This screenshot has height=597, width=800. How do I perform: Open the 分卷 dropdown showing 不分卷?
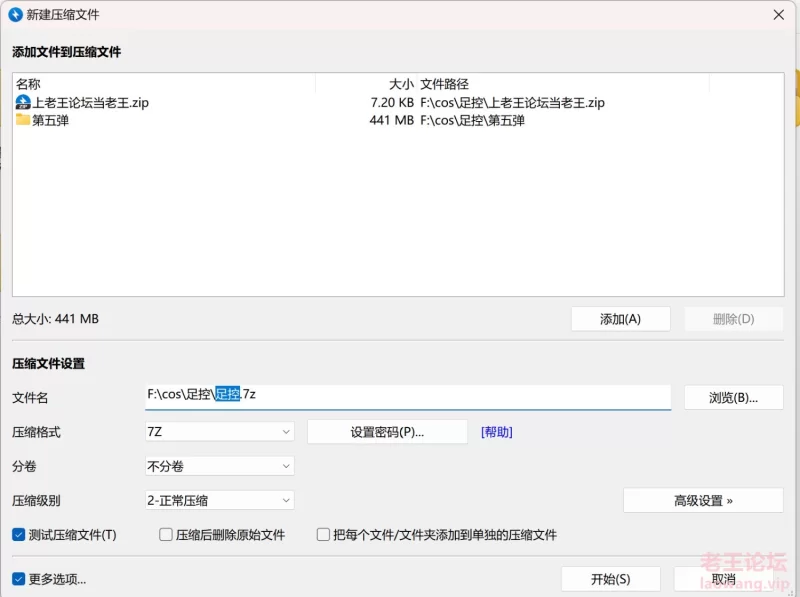218,465
